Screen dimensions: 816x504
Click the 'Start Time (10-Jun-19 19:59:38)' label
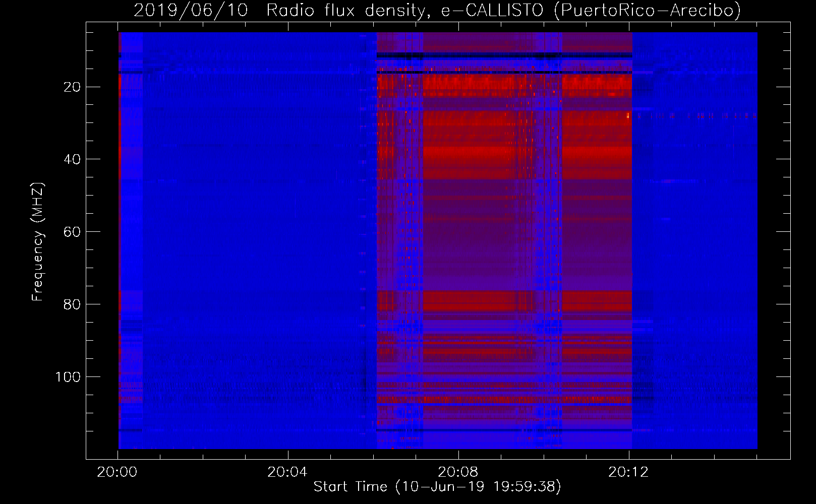tap(437, 487)
